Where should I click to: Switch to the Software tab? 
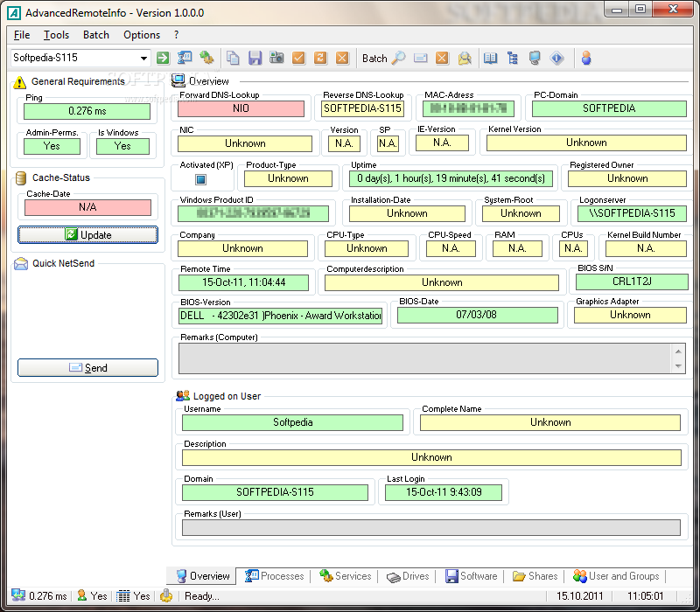(x=471, y=576)
